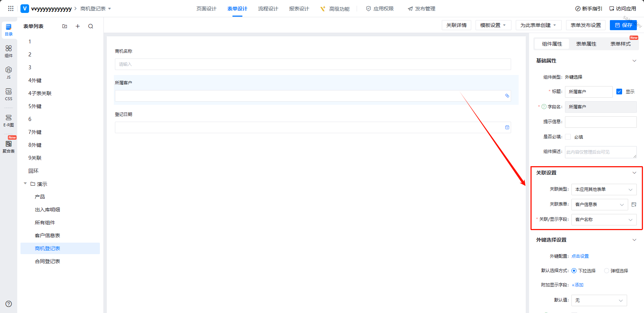Click the 商机名称 input field
This screenshot has height=313, width=644.
tap(312, 64)
